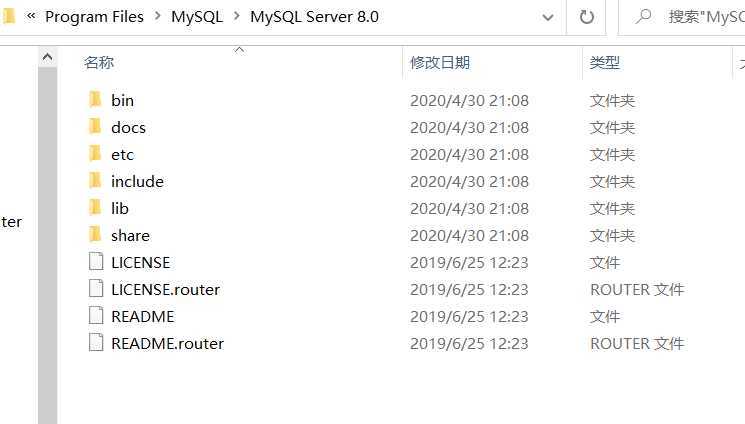Click the search magnifier icon
The height and width of the screenshot is (424, 745).
(643, 17)
